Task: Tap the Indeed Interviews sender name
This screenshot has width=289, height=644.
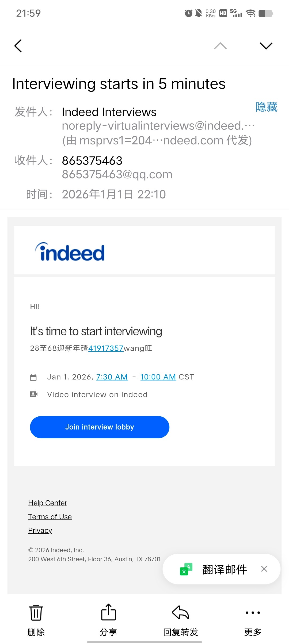Action: 109,112
